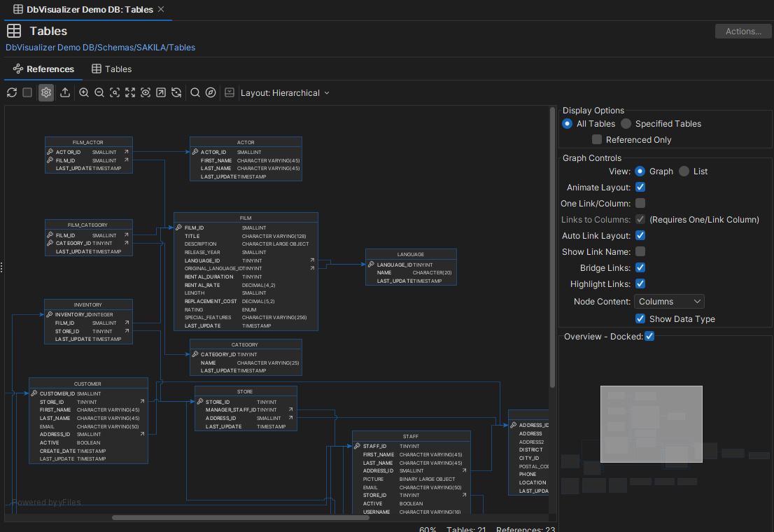774x532 pixels.
Task: Export the graph image
Action: pos(65,92)
